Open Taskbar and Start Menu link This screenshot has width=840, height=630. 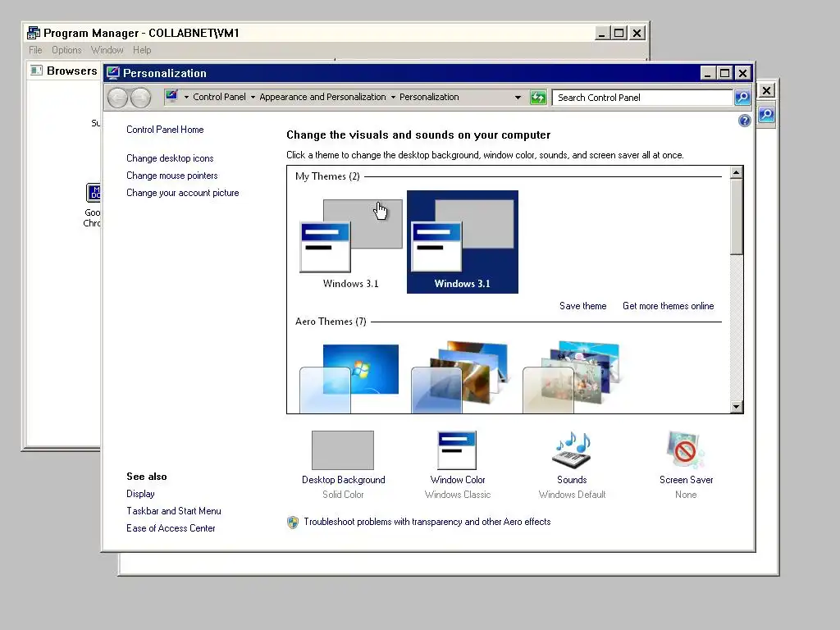click(174, 511)
